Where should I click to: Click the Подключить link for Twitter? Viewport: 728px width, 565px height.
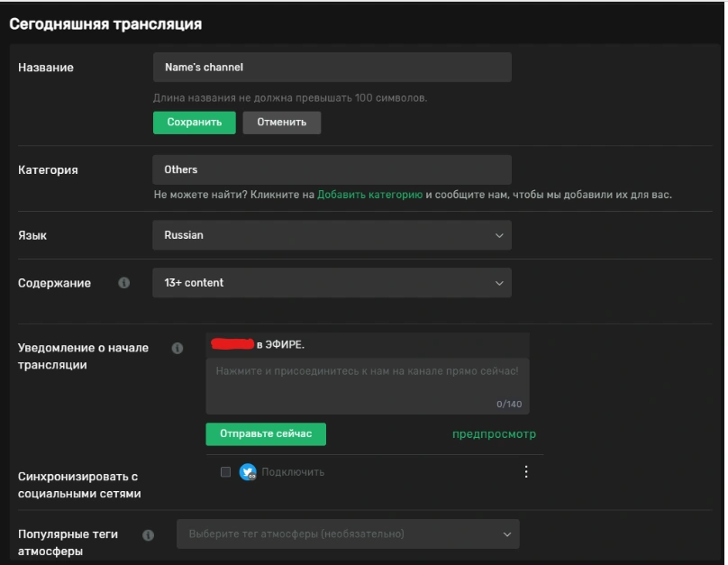pyautogui.click(x=293, y=472)
